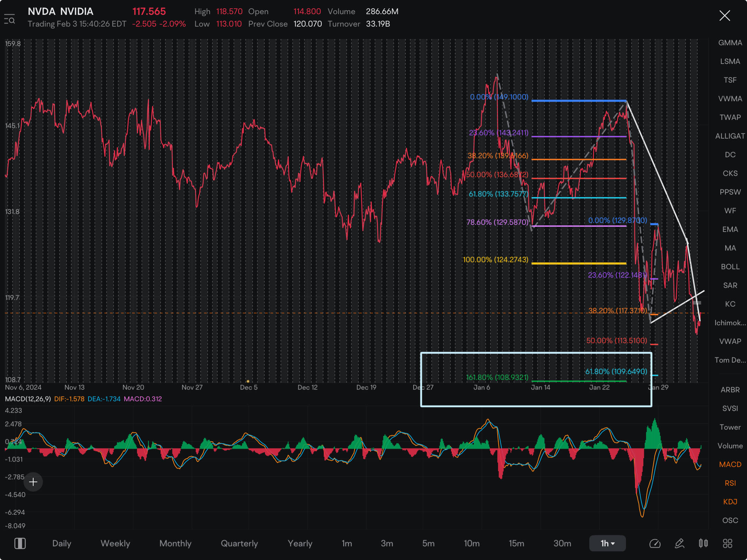Enable the MA indicator
Image resolution: width=747 pixels, height=560 pixels.
tap(730, 248)
